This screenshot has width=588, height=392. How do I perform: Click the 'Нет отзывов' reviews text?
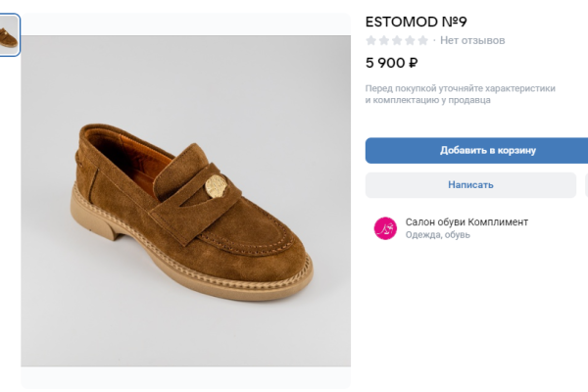pos(472,41)
